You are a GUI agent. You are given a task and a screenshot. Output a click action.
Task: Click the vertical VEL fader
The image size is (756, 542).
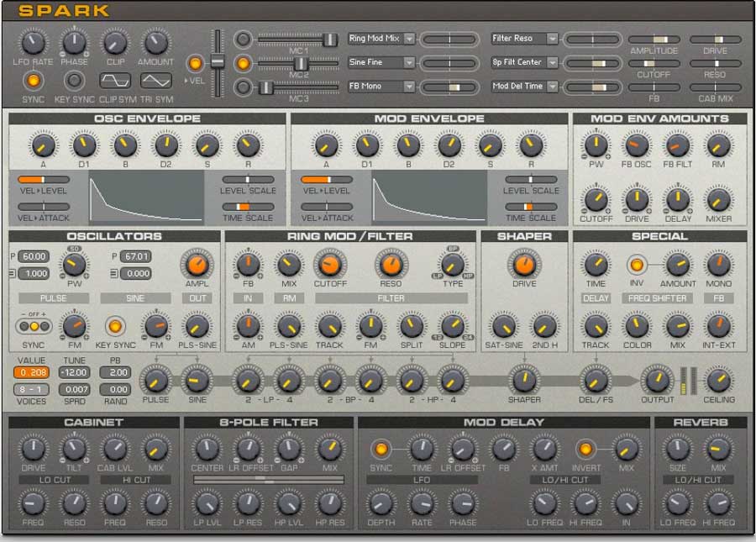218,63
